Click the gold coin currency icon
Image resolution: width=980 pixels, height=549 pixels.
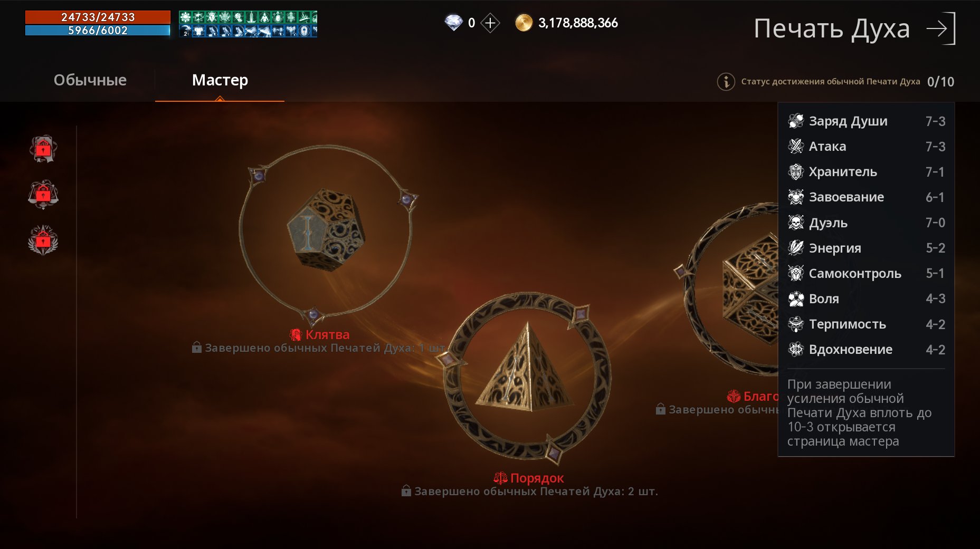pyautogui.click(x=524, y=23)
